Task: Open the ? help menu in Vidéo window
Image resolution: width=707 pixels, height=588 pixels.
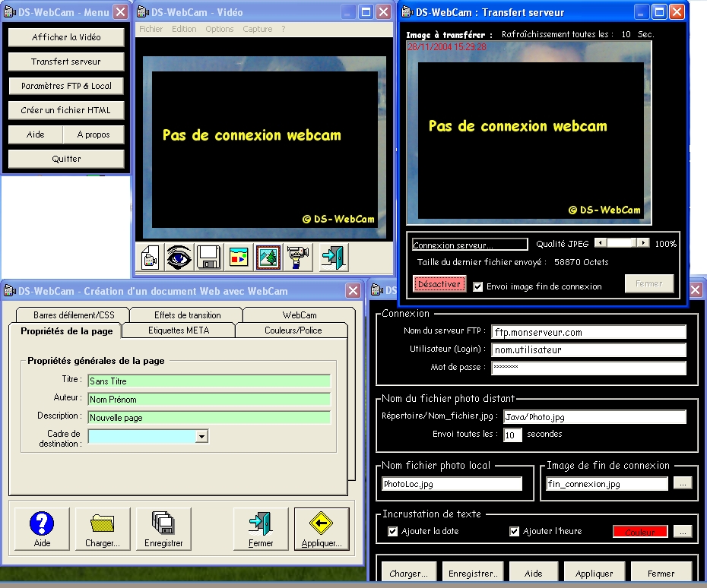Action: 283,29
